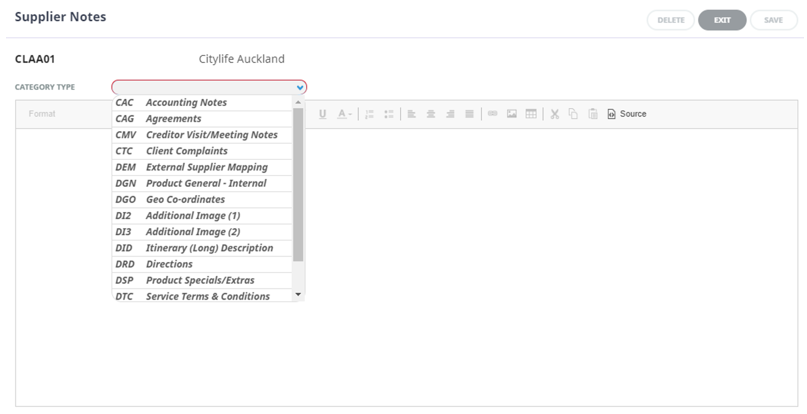807x414 pixels.
Task: Align text to the left
Action: coord(411,114)
